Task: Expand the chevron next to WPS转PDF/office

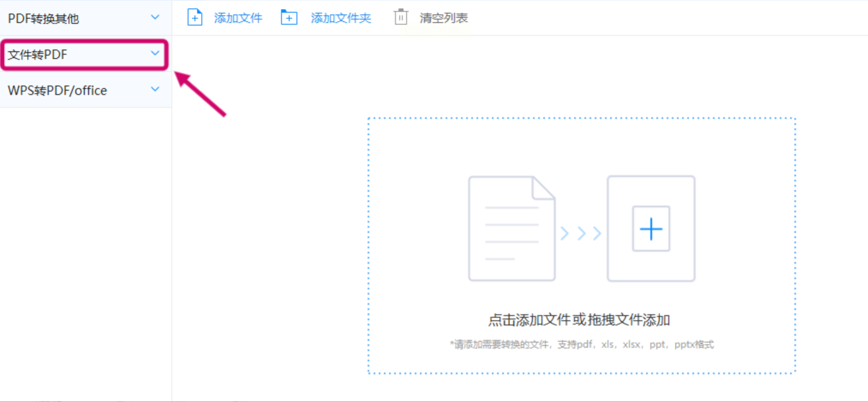Action: tap(155, 89)
